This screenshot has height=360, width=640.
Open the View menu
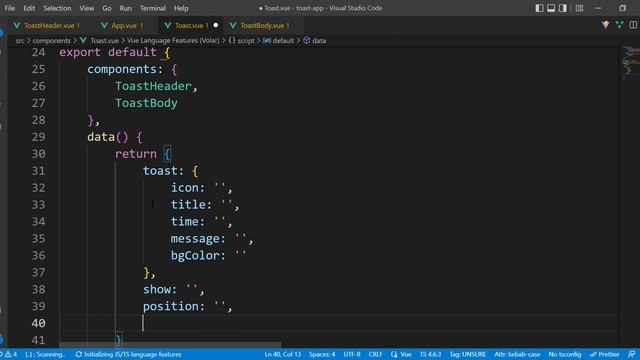[x=87, y=8]
